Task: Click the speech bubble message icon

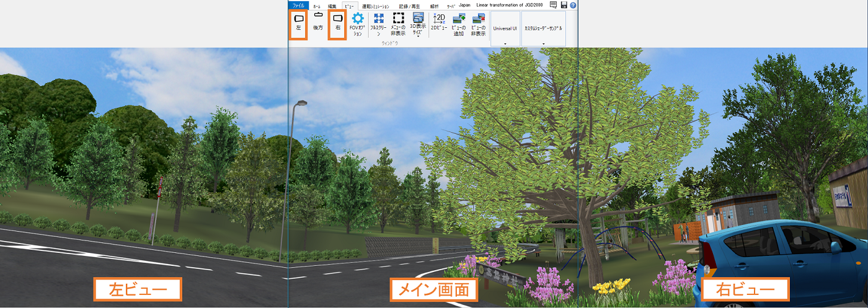Action: [554, 5]
